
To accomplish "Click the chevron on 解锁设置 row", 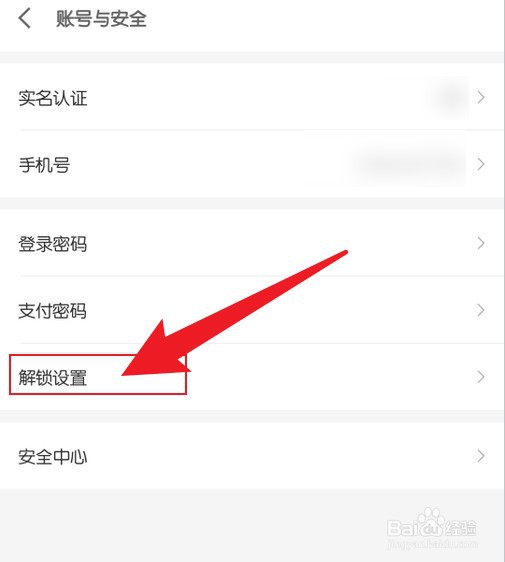I will pos(481,377).
